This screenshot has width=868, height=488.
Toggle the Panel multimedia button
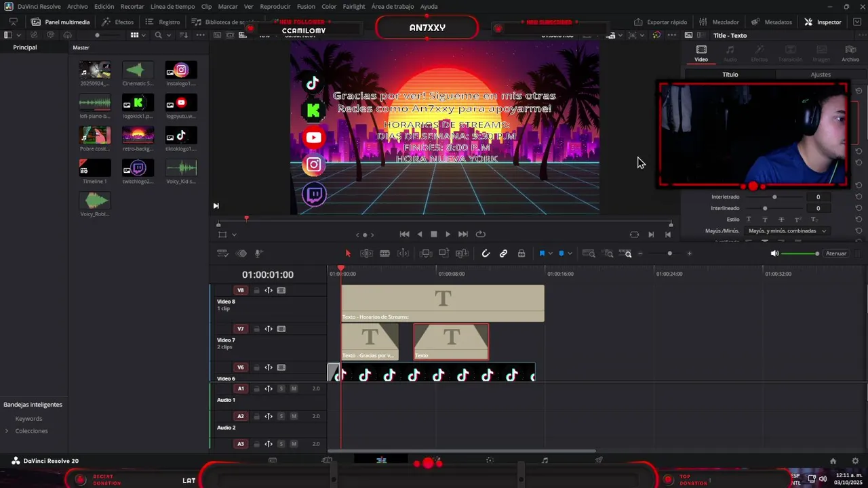click(x=60, y=22)
